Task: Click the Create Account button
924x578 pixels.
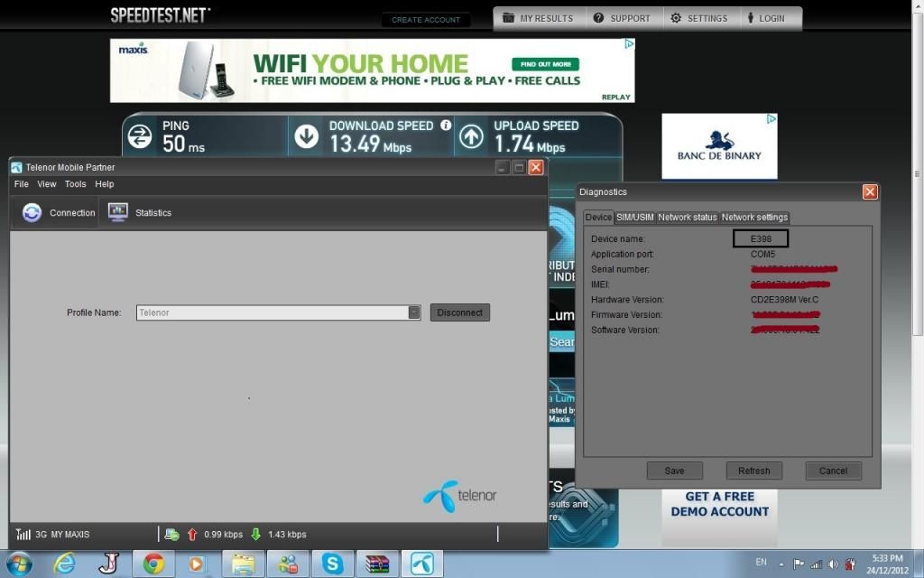Action: 426,20
